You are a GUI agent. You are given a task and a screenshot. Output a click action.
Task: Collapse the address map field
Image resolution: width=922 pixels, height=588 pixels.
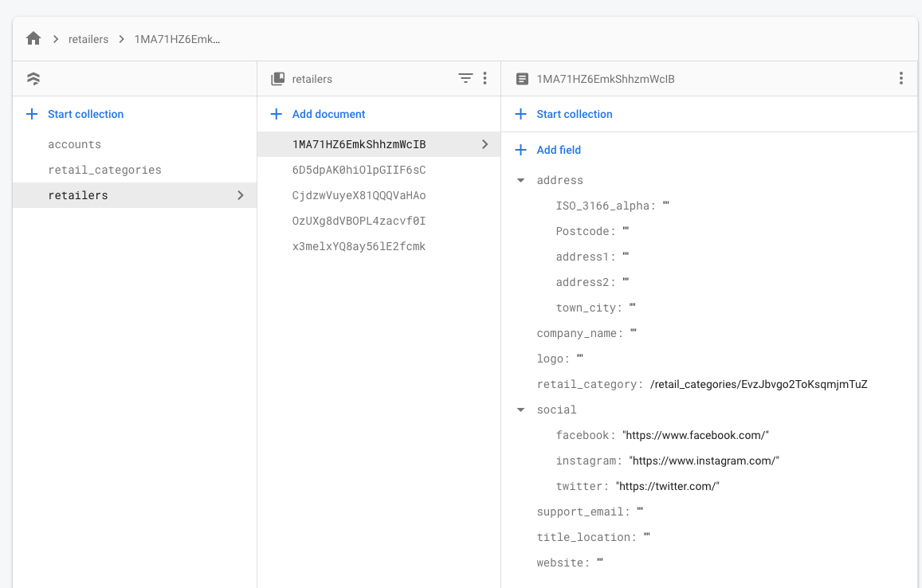point(521,181)
